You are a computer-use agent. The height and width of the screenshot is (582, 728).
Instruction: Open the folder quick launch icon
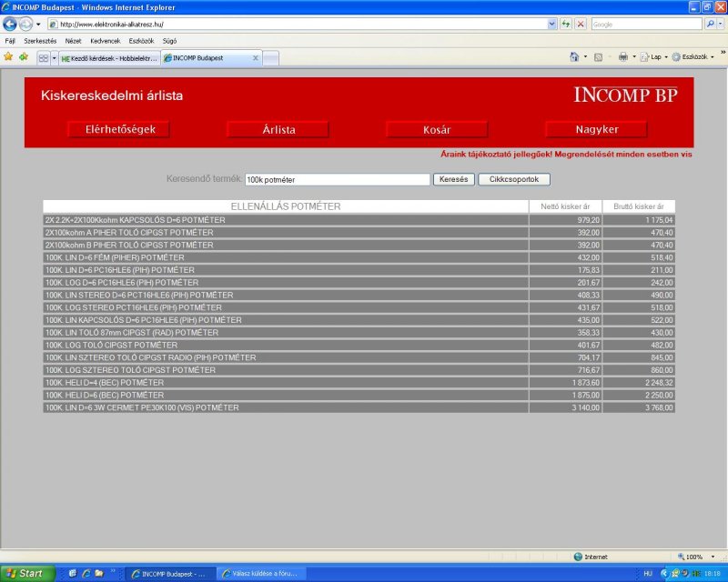point(99,574)
